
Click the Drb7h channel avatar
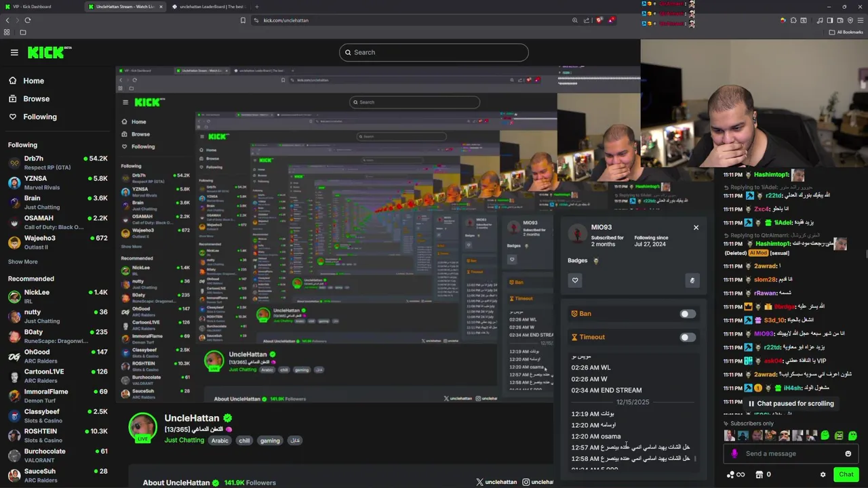14,163
